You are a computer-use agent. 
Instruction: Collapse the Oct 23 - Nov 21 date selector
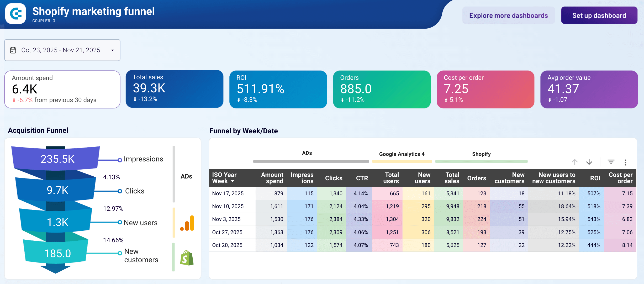(x=112, y=50)
